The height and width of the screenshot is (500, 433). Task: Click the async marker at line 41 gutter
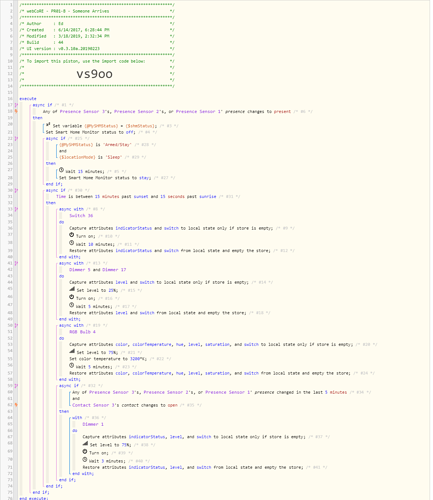[x=16, y=263]
